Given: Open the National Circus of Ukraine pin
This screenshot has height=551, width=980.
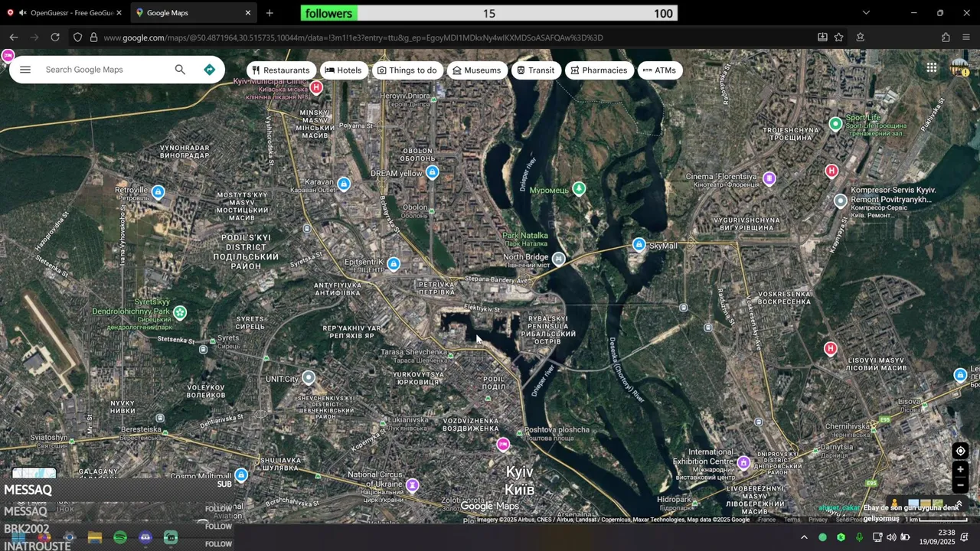Looking at the screenshot, I should pyautogui.click(x=413, y=485).
